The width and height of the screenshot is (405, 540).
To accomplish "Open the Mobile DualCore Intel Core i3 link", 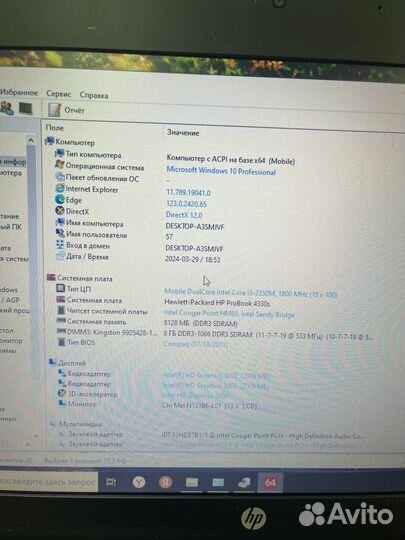I will (251, 293).
